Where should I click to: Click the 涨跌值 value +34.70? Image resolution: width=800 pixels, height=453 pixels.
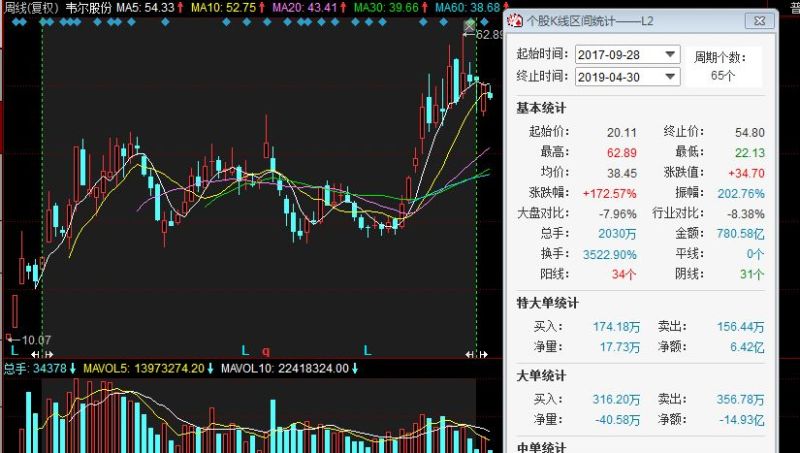pos(746,173)
